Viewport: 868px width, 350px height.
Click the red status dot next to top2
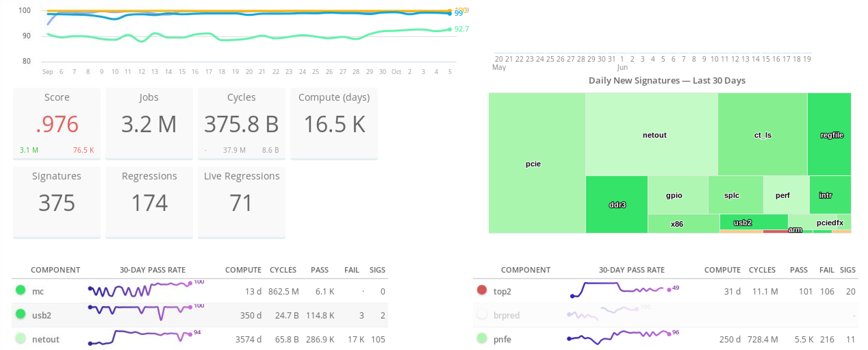482,290
